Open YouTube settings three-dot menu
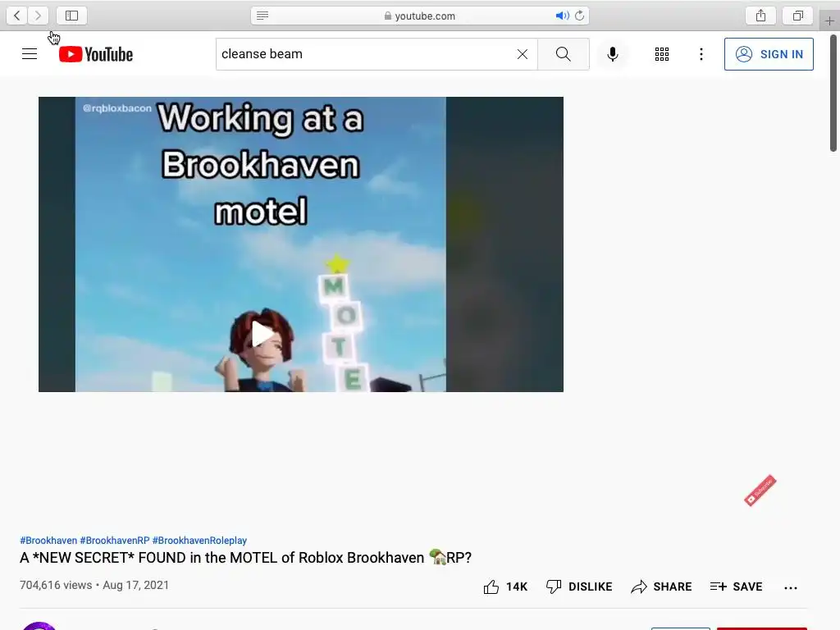840x630 pixels. (701, 54)
